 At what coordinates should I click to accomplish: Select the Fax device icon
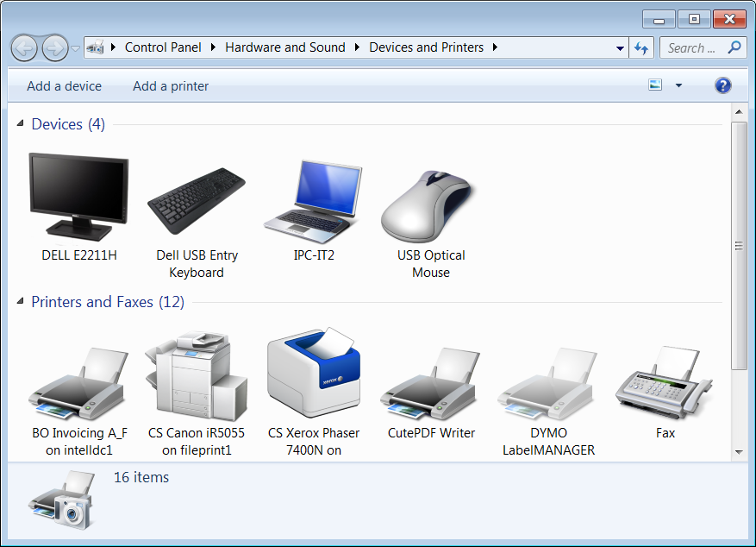point(665,380)
